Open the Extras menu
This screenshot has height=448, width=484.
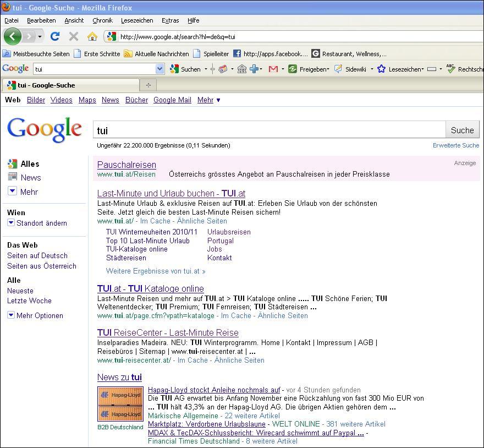[x=170, y=20]
